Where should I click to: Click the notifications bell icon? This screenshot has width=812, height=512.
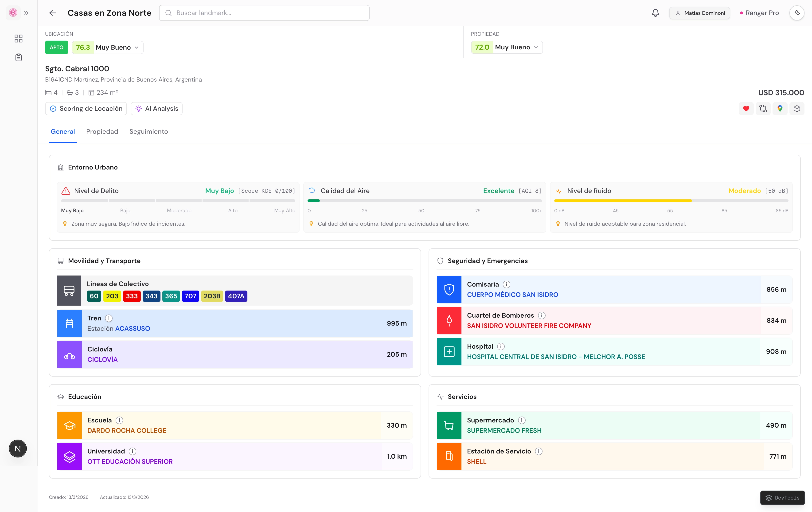click(x=655, y=13)
